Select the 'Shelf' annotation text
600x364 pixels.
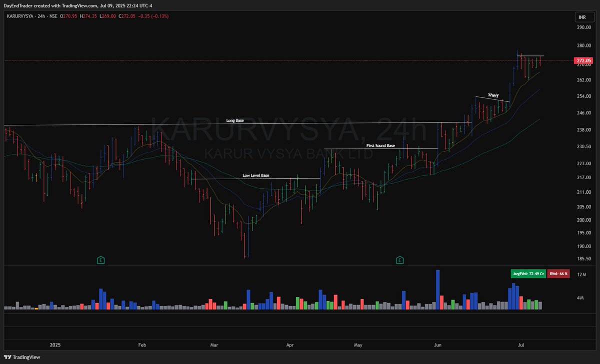(493, 95)
